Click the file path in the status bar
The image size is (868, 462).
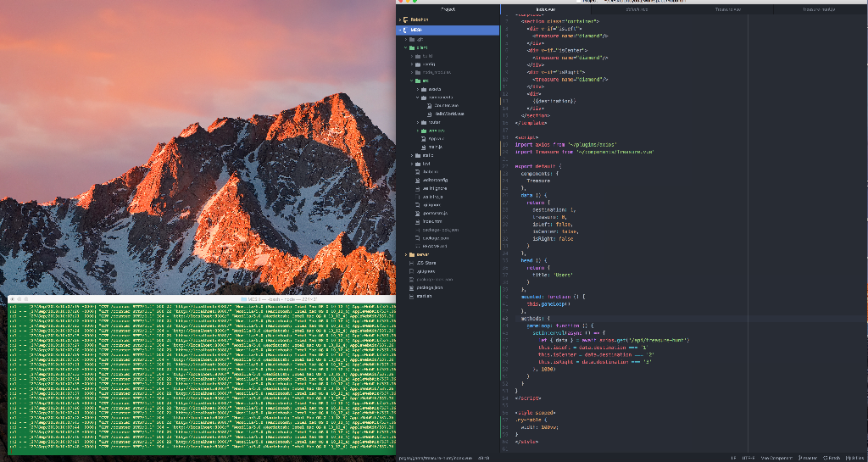[x=436, y=458]
